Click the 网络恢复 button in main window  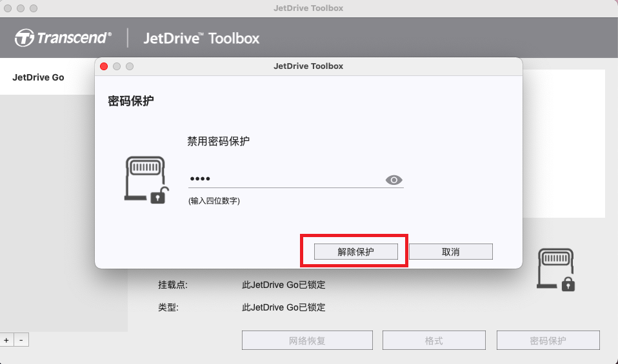[x=307, y=340]
